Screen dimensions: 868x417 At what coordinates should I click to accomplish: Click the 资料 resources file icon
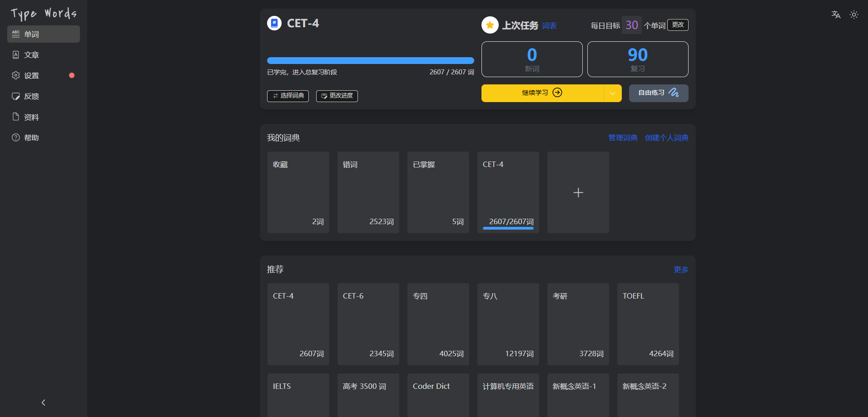tap(16, 117)
